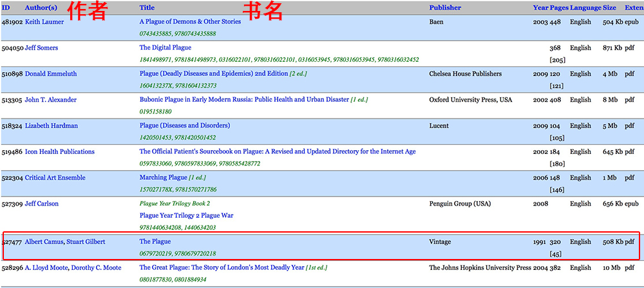Sort by Author(s) column header
This screenshot has width=644, height=288.
pos(41,7)
